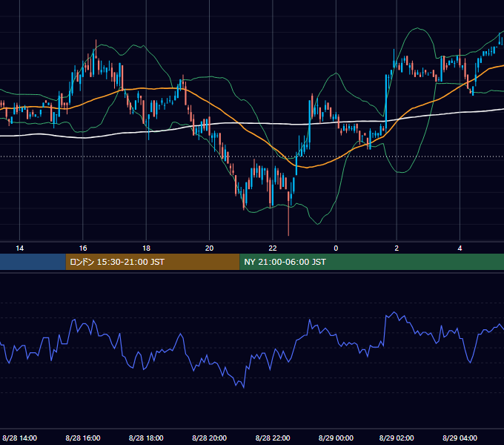Click the 14 hour label on price chart
The width and height of the screenshot is (504, 445).
(x=19, y=248)
